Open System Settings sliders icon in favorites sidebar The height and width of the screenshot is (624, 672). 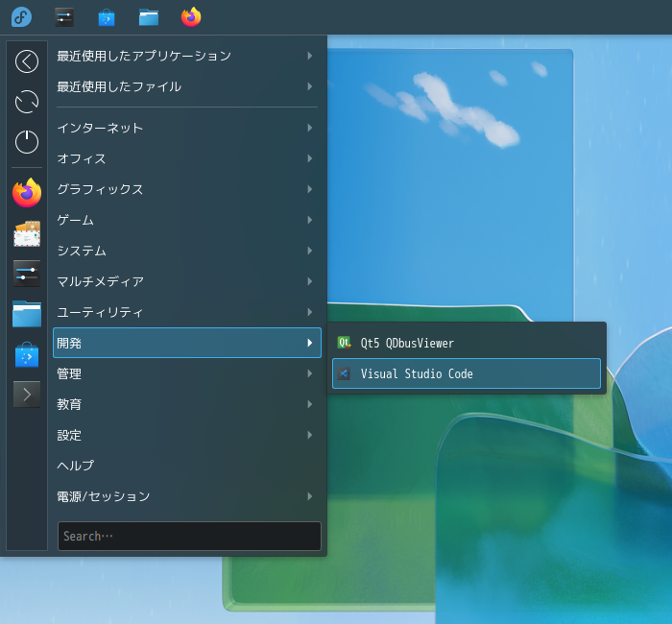pyautogui.click(x=27, y=274)
